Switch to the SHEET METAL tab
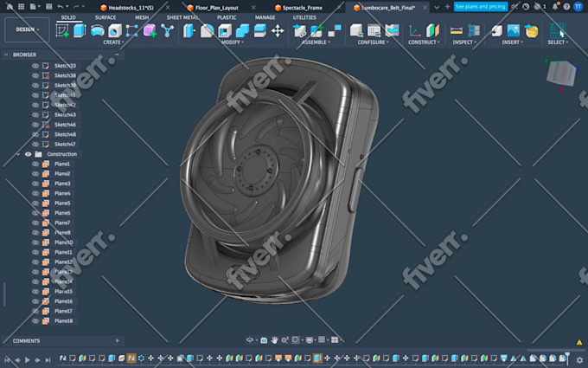Viewport: 588px width, 368px height. click(182, 17)
